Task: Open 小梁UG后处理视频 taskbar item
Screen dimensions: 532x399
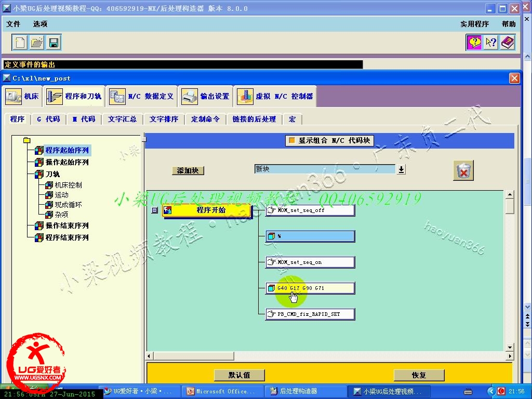Action: [x=389, y=391]
